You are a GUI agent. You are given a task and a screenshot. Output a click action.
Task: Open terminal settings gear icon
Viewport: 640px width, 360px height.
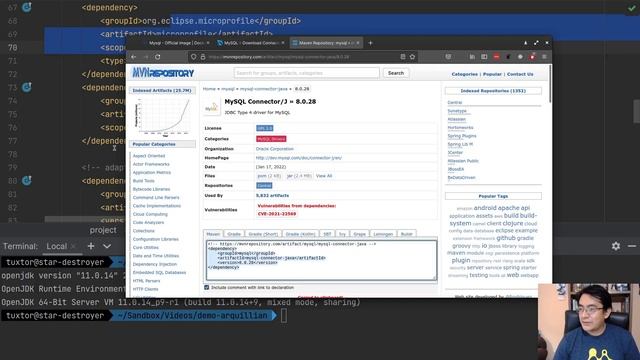click(x=616, y=246)
